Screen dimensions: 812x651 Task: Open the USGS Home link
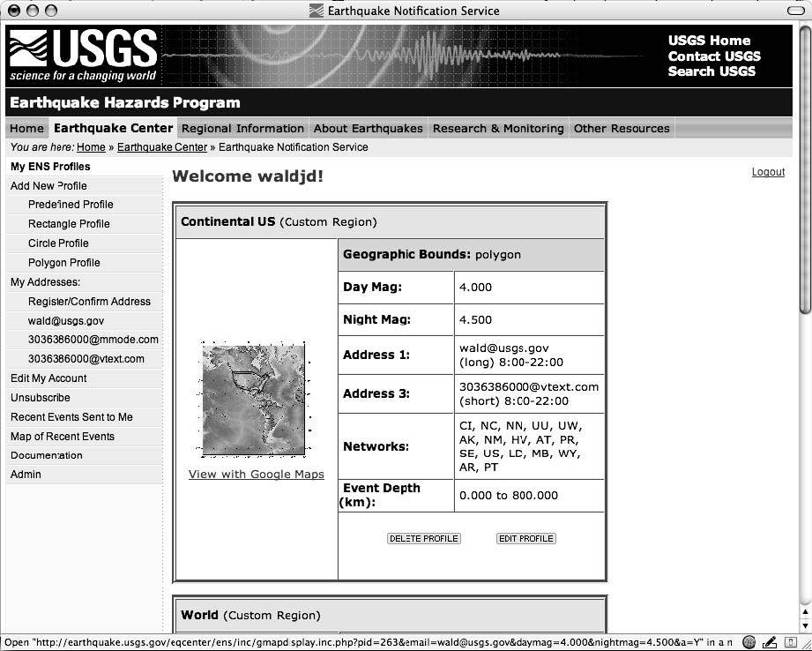pos(709,41)
